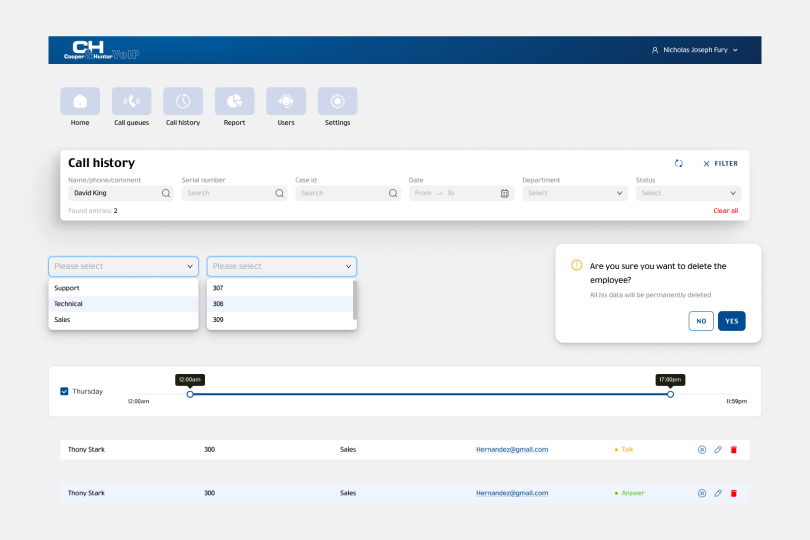Open the Nicholas Joseph Fury user menu
Screen dimensions: 810x540
(x=694, y=49)
